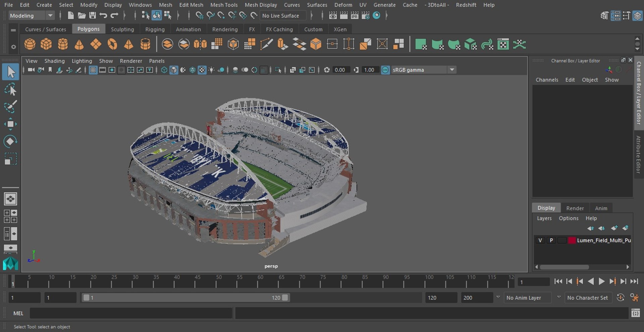The height and width of the screenshot is (332, 644).
Task: Create a polygon sphere from the shelf
Action: click(30, 44)
